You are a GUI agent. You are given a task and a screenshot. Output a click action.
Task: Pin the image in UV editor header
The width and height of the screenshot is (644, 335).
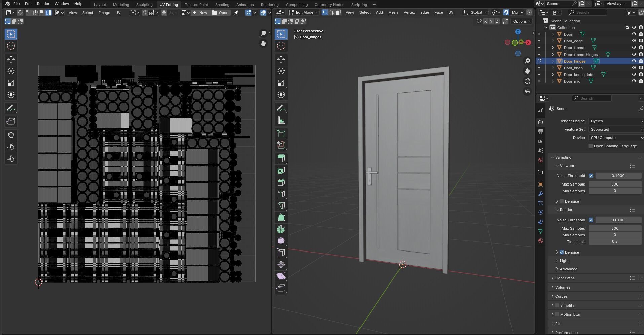click(x=236, y=13)
